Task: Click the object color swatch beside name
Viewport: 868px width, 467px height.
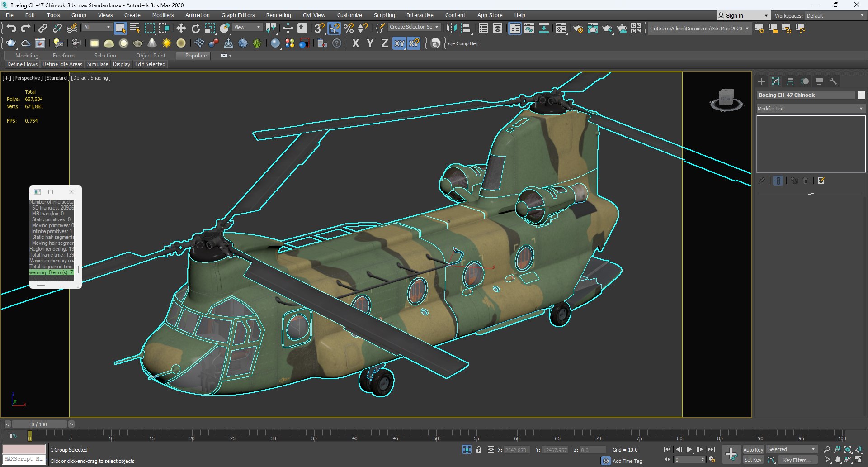Action: tap(861, 95)
